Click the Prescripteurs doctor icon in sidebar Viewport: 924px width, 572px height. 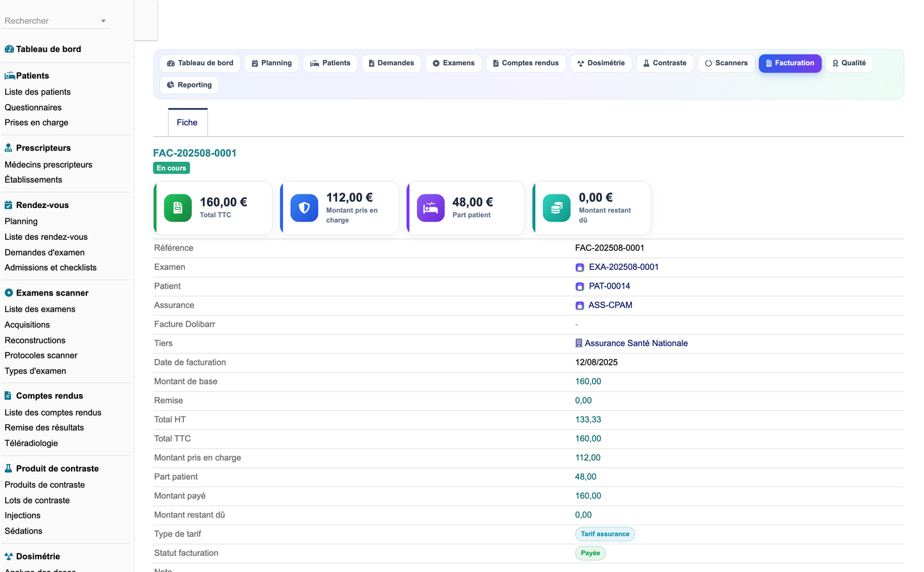pyautogui.click(x=8, y=148)
